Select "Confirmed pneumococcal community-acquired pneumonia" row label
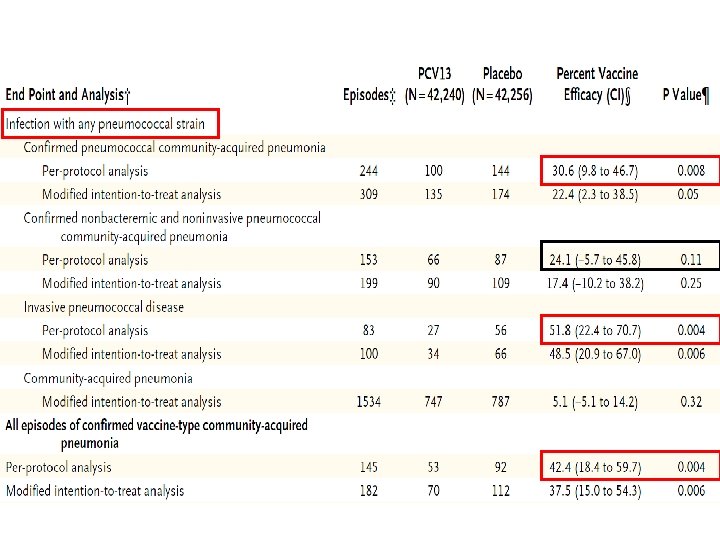The height and width of the screenshot is (540, 720). coord(174,147)
